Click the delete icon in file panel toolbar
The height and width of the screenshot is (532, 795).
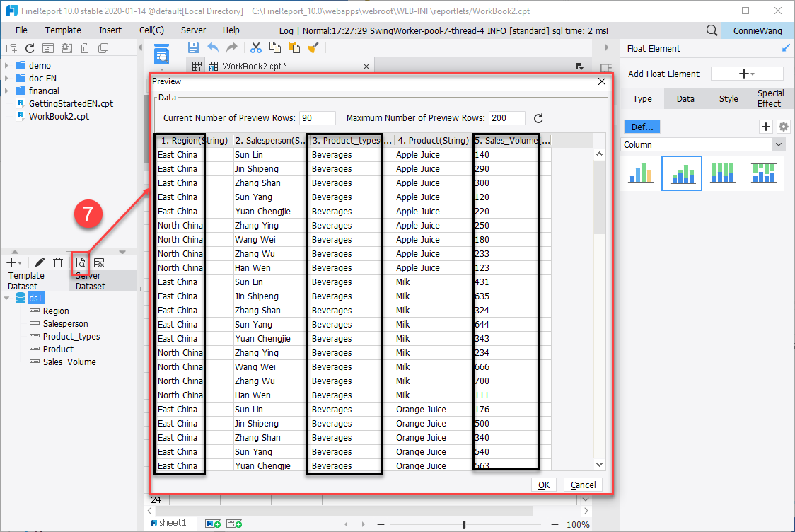coord(85,48)
